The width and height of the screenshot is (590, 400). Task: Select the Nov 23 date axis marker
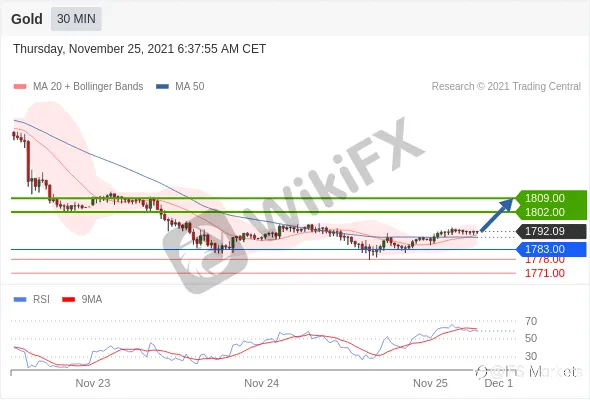click(x=93, y=383)
